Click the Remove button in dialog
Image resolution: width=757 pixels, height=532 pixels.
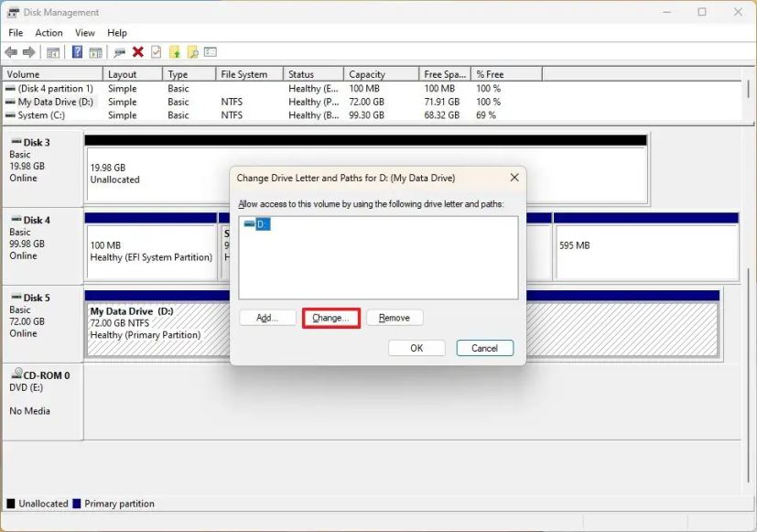[395, 318]
